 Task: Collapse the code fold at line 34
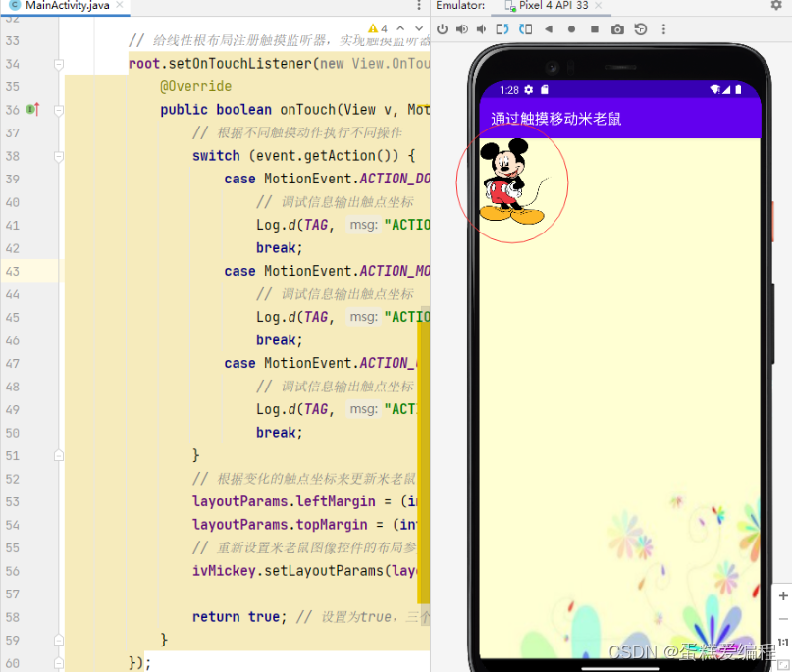tap(59, 64)
